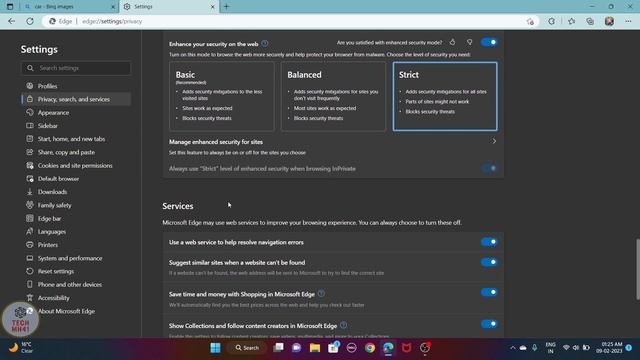
Task: Click Accessibility icon
Action: pos(30,298)
